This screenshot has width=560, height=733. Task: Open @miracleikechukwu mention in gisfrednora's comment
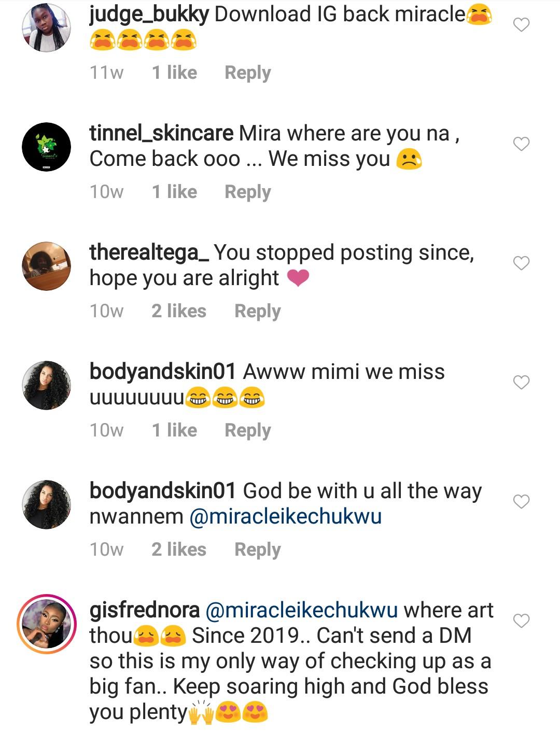pyautogui.click(x=302, y=610)
